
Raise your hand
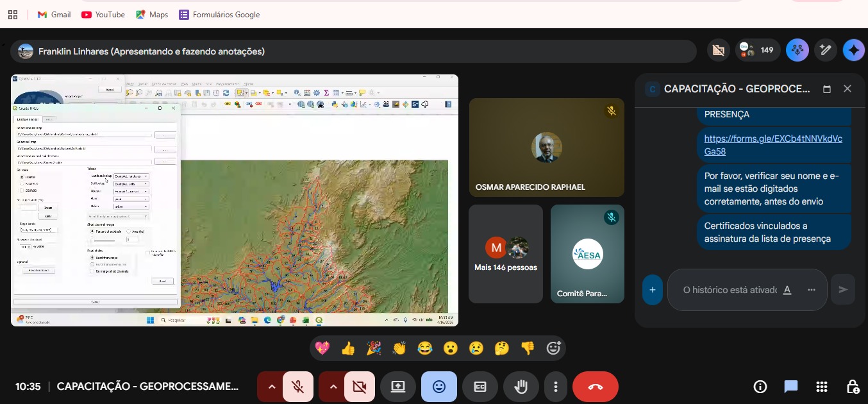(x=521, y=387)
